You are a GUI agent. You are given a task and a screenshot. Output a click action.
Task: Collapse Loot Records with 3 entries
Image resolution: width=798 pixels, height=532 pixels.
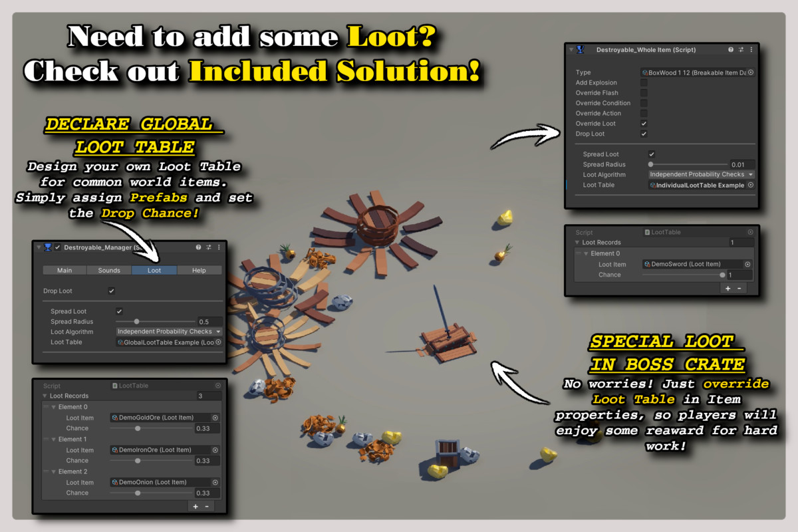point(45,396)
